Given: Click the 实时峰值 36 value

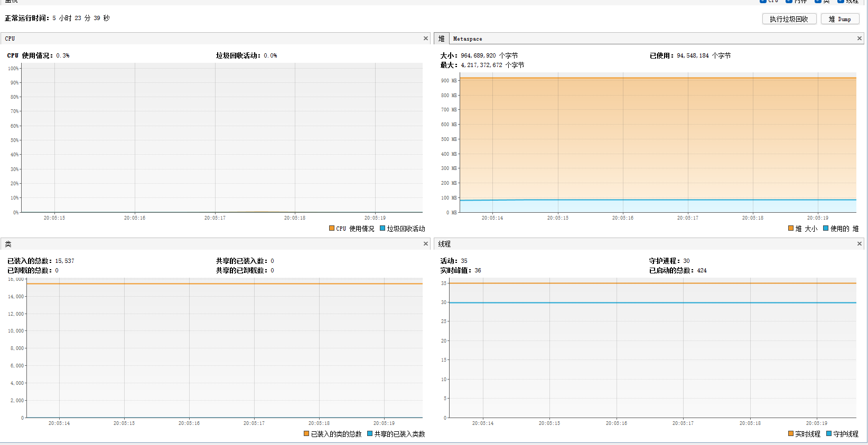Looking at the screenshot, I should click(x=478, y=270).
